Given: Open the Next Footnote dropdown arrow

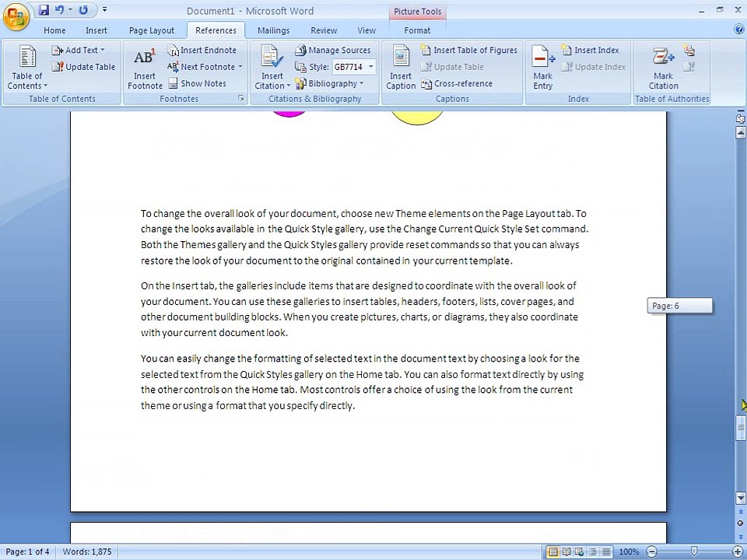Looking at the screenshot, I should pyautogui.click(x=240, y=67).
